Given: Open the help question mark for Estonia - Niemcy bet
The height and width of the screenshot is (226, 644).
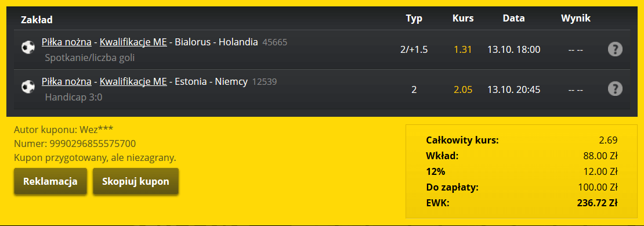Looking at the screenshot, I should point(615,89).
